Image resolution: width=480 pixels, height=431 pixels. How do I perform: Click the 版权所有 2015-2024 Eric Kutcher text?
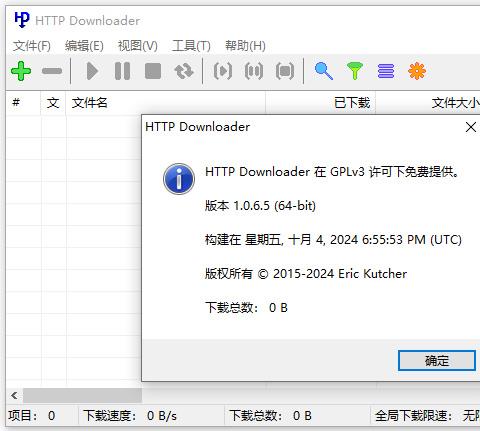tap(306, 274)
